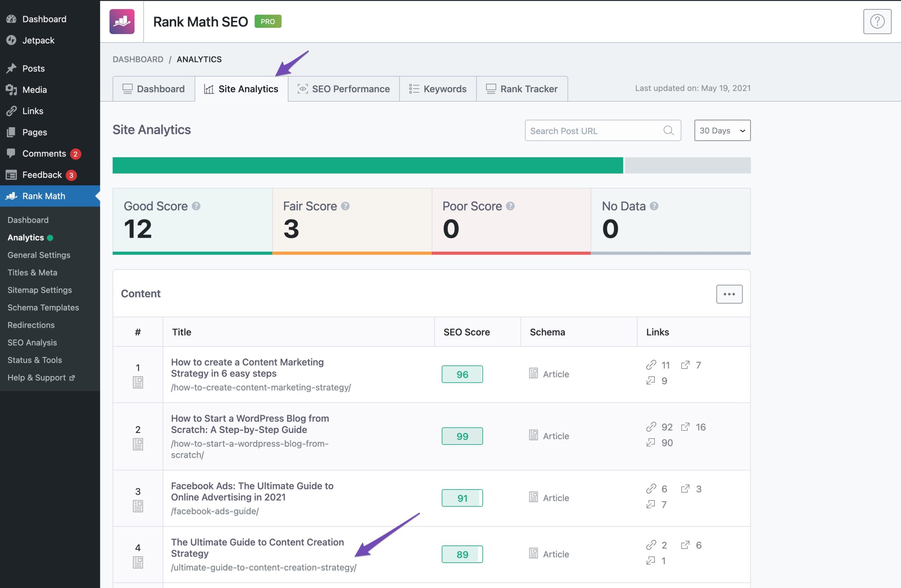Click the Good Score info icon
This screenshot has width=901, height=588.
[x=196, y=206]
